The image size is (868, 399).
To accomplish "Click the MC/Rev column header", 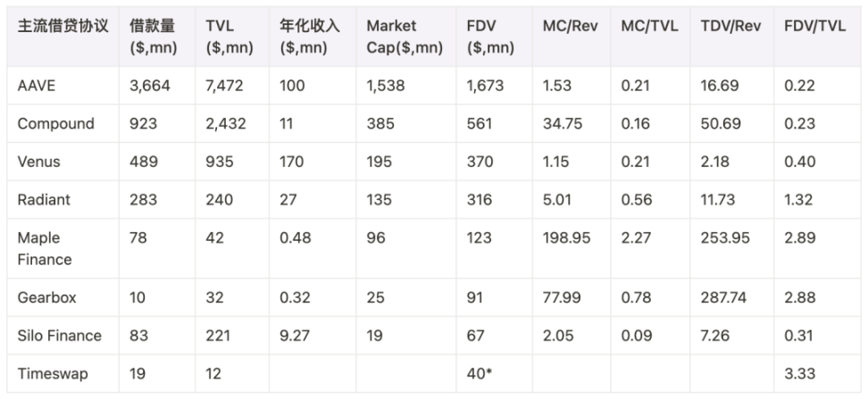I will pyautogui.click(x=570, y=26).
